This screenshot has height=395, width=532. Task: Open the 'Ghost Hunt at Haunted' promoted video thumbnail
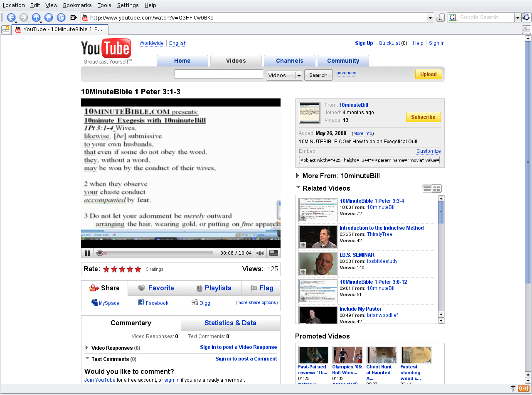pyautogui.click(x=382, y=355)
